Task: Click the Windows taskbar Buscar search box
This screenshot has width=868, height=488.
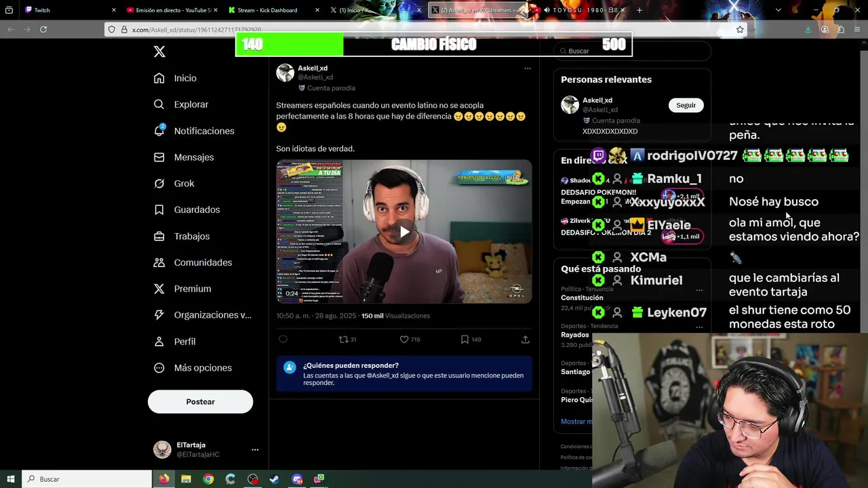Action: (x=87, y=479)
